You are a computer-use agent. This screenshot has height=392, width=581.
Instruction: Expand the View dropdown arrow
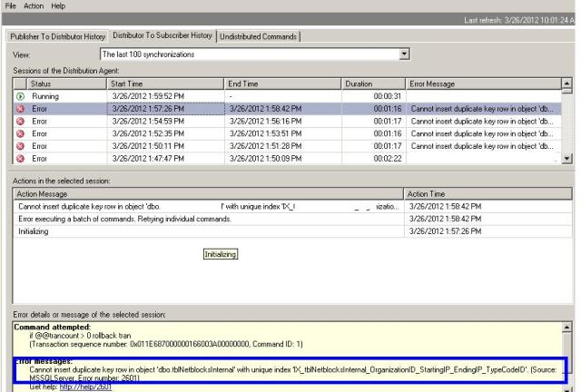[404, 54]
